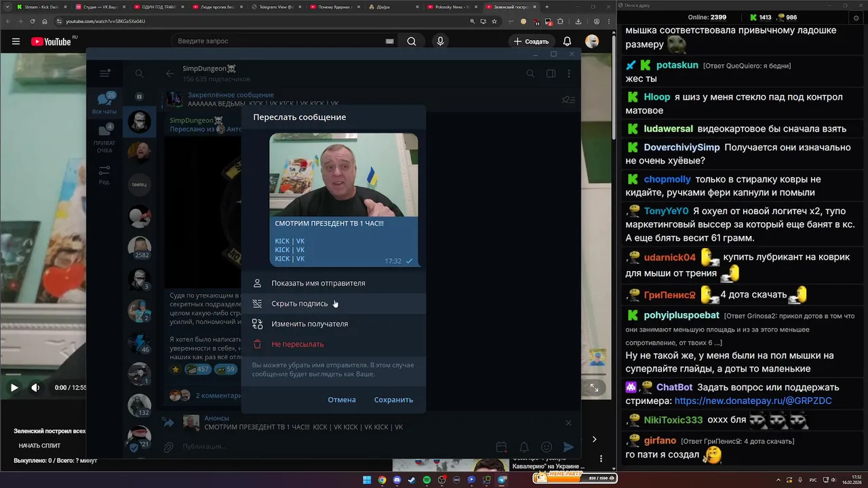Submit YouTube search magnifier button
The width and height of the screenshot is (868, 488).
412,41
